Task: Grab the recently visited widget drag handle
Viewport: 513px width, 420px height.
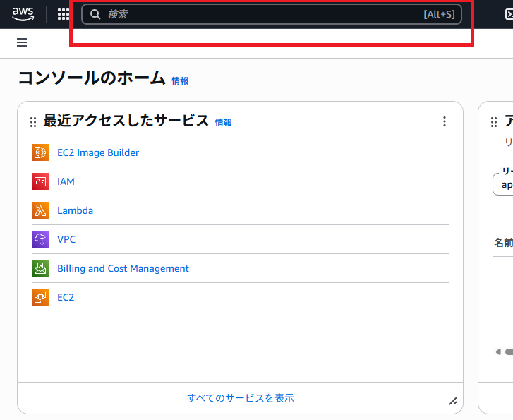Action: pyautogui.click(x=33, y=122)
